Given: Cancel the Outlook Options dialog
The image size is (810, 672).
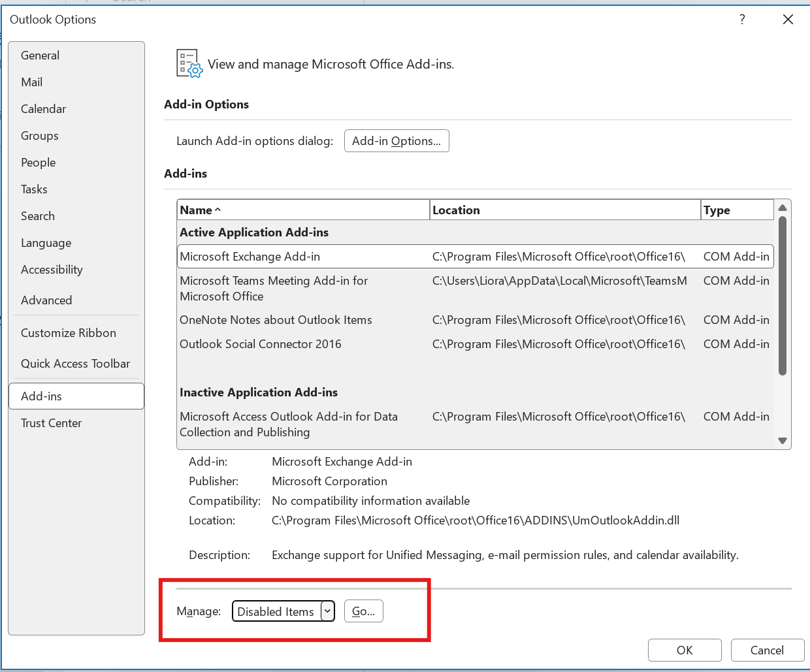Looking at the screenshot, I should [768, 650].
